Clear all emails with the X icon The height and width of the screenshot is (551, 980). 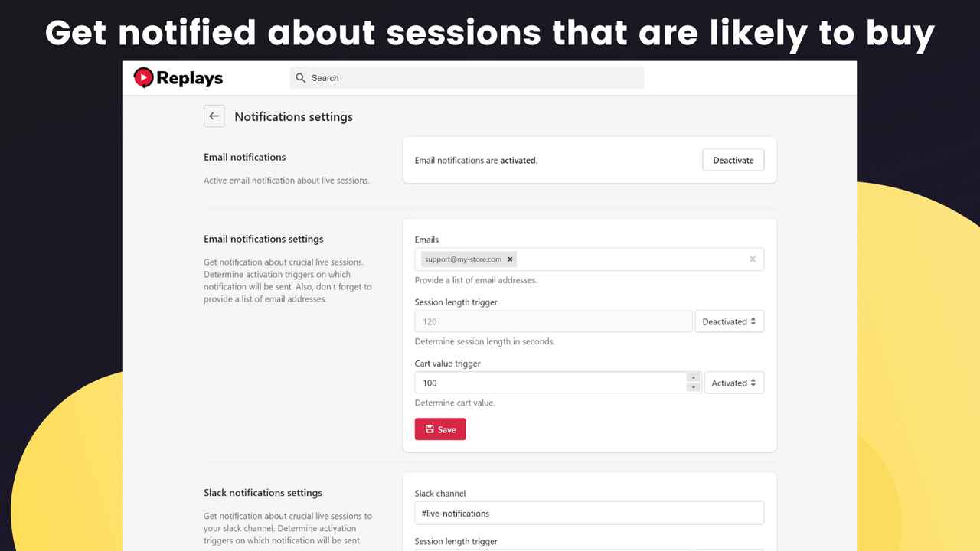[753, 259]
